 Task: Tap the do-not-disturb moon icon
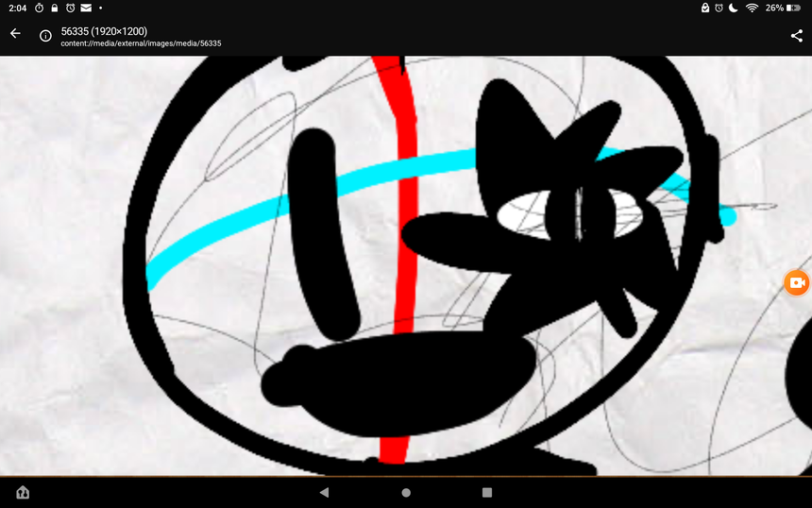[734, 8]
